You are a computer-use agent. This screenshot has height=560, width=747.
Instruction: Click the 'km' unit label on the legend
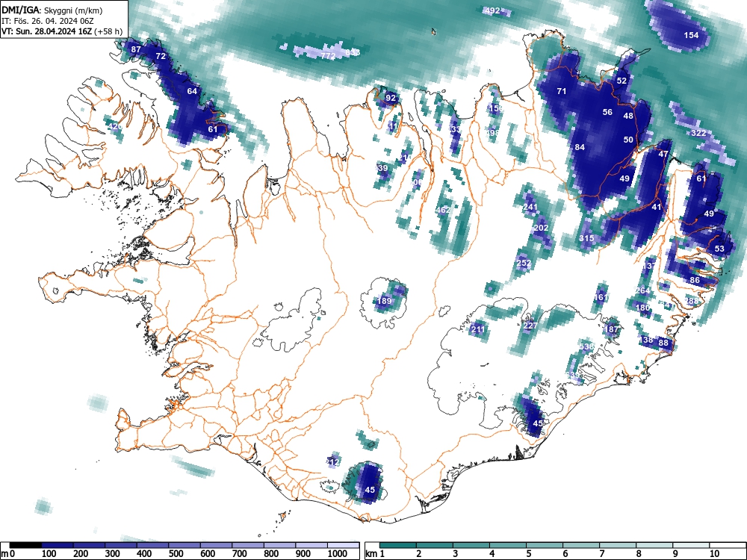[x=371, y=554]
